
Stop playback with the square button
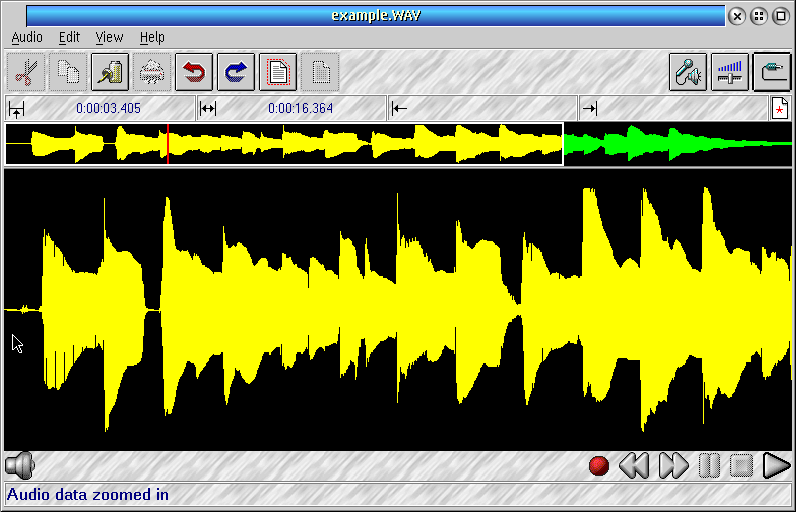tap(741, 465)
